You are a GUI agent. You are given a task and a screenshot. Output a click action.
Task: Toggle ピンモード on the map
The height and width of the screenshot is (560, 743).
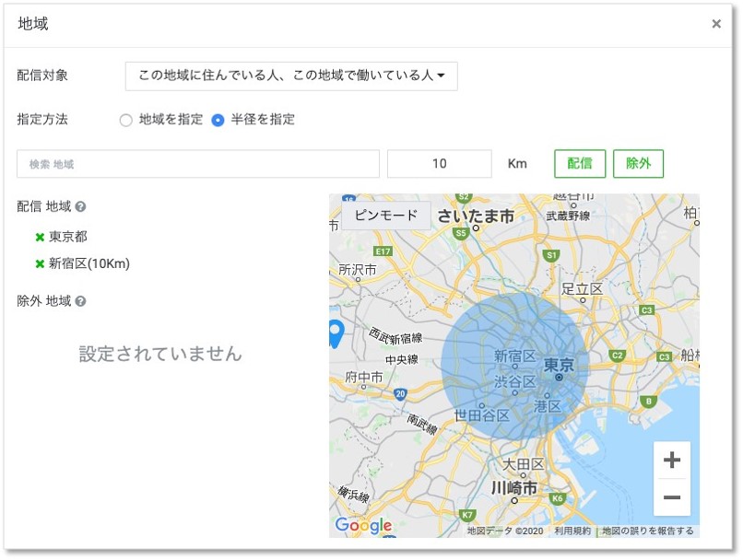coord(385,216)
